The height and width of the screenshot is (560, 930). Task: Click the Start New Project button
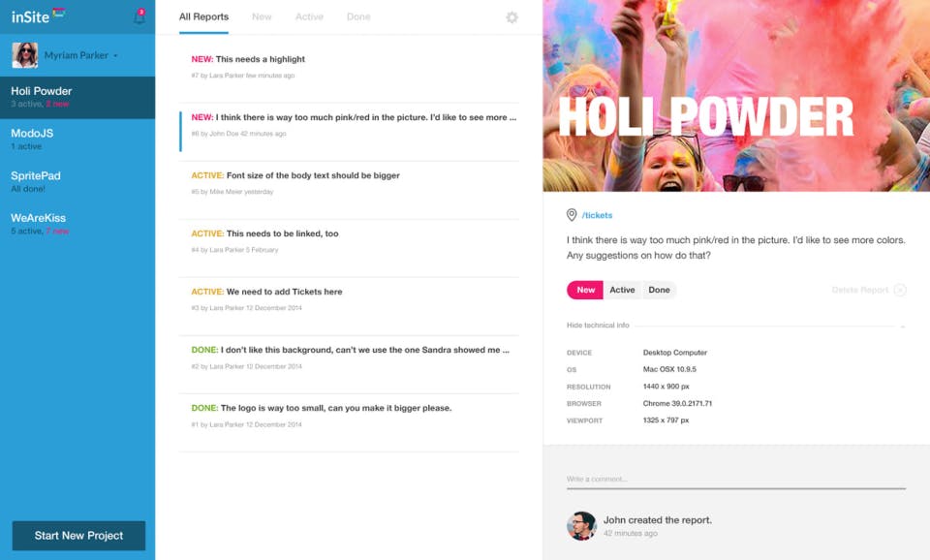pos(78,535)
